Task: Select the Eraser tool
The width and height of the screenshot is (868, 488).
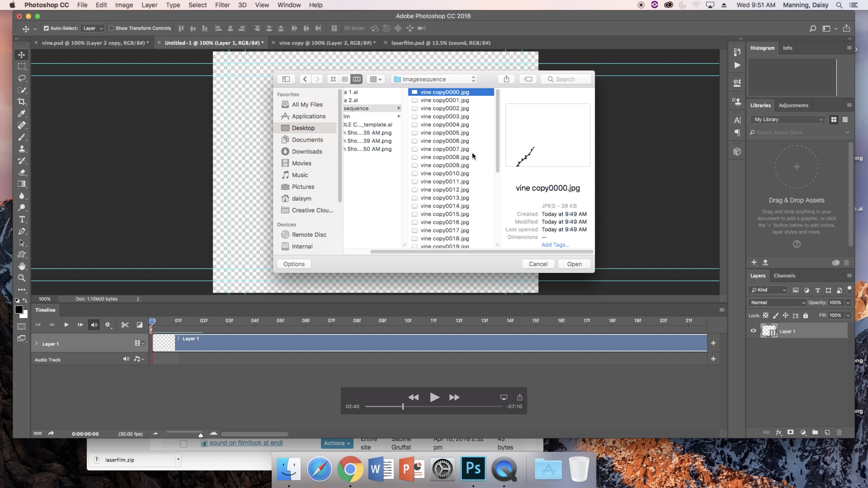Action: pyautogui.click(x=22, y=172)
